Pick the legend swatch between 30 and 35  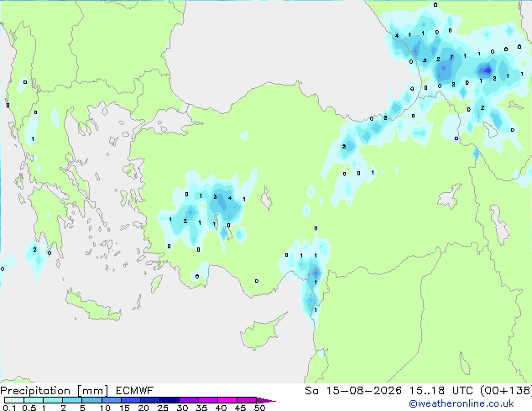click(188, 400)
